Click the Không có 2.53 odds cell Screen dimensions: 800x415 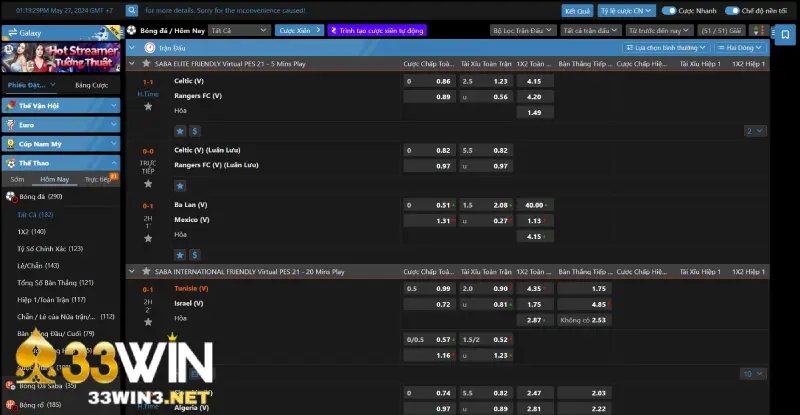(x=584, y=320)
